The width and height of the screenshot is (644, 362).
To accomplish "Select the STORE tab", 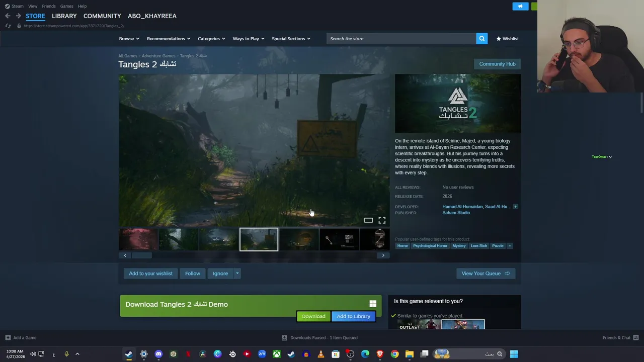I will (35, 16).
